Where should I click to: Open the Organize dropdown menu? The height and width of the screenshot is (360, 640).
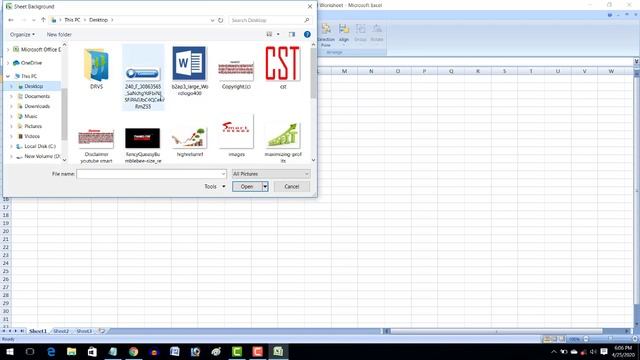pos(22,34)
